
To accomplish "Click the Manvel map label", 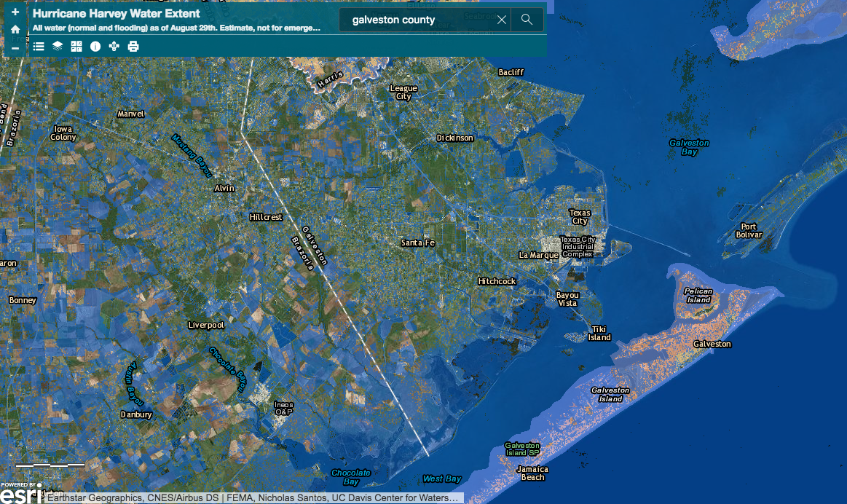I will click(130, 114).
